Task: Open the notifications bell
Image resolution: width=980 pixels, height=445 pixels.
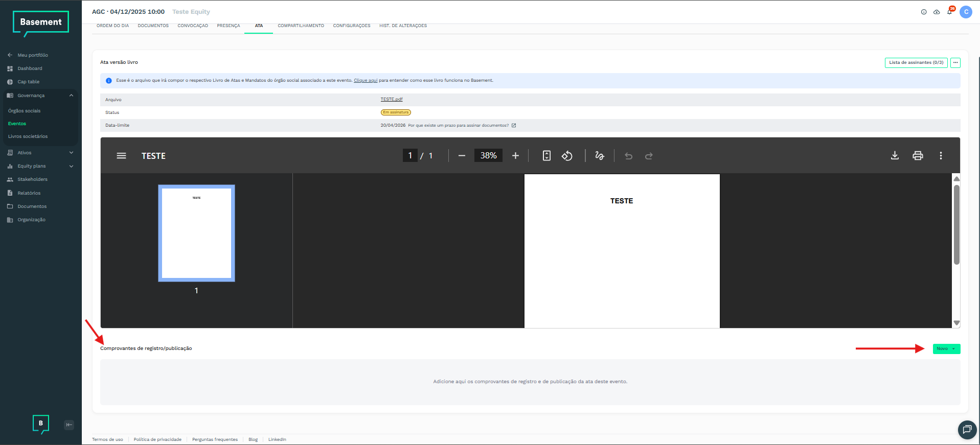Action: click(x=949, y=12)
